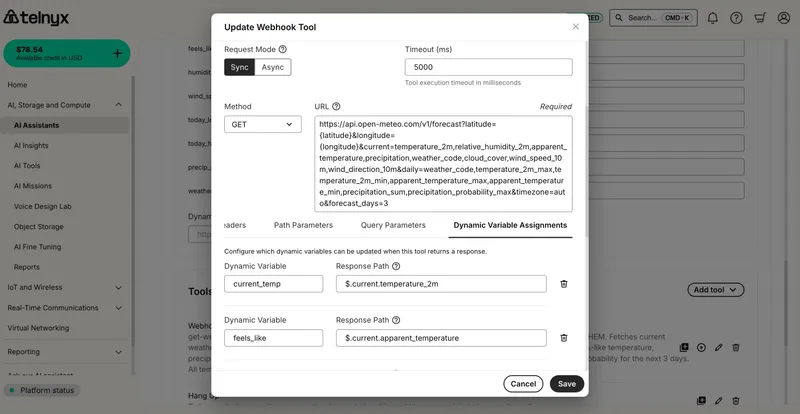Click the Search field in header

tap(654, 18)
